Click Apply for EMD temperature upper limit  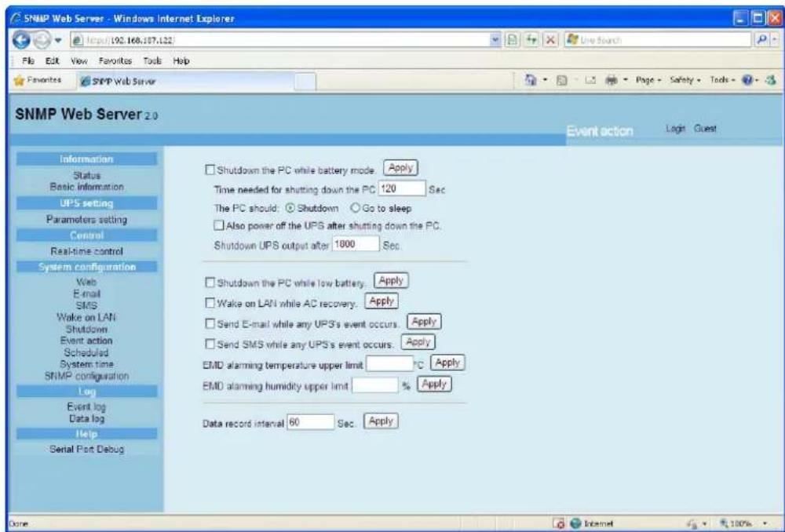[x=447, y=363]
